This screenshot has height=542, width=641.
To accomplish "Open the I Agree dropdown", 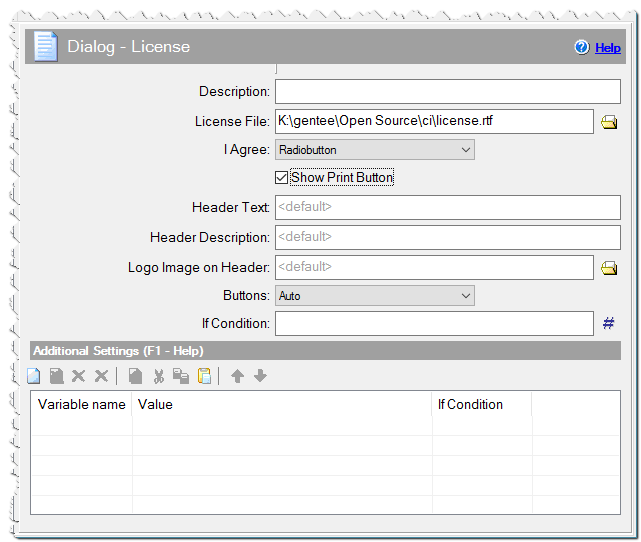I will click(x=374, y=150).
